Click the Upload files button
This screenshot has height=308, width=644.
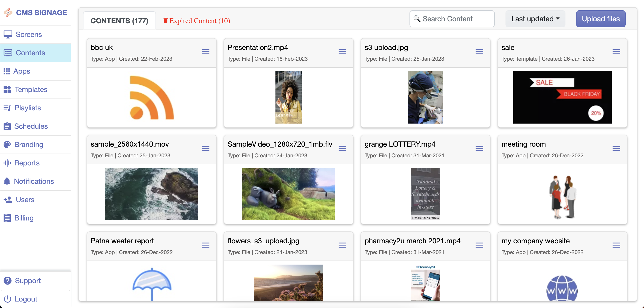click(x=601, y=19)
